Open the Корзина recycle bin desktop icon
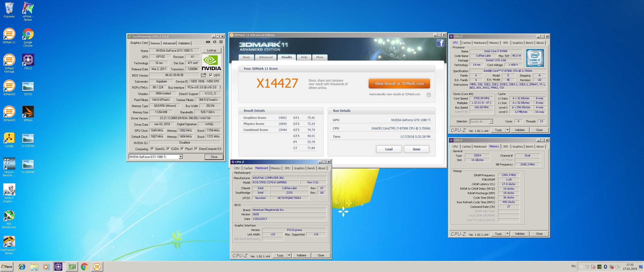 point(9,10)
